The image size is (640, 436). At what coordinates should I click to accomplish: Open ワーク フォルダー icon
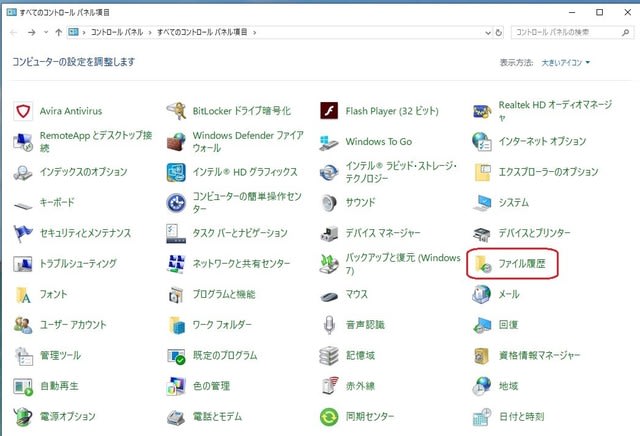tap(176, 325)
